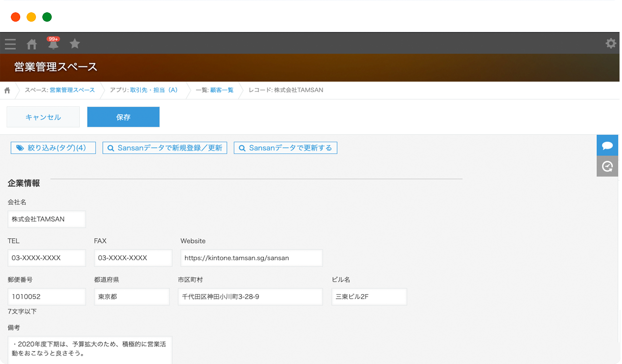This screenshot has width=622, height=364.
Task: Click the breadcrumb home icon
Action: (7, 91)
